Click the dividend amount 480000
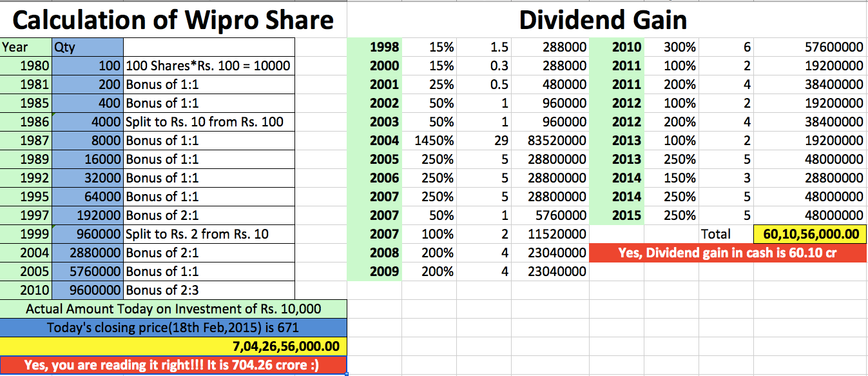The width and height of the screenshot is (868, 376). pyautogui.click(x=550, y=84)
